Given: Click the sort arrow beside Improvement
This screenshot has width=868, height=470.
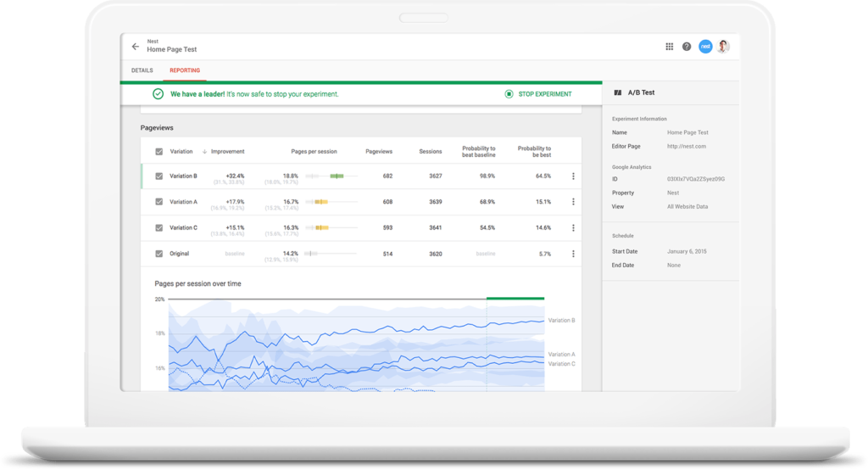Looking at the screenshot, I should tap(204, 151).
